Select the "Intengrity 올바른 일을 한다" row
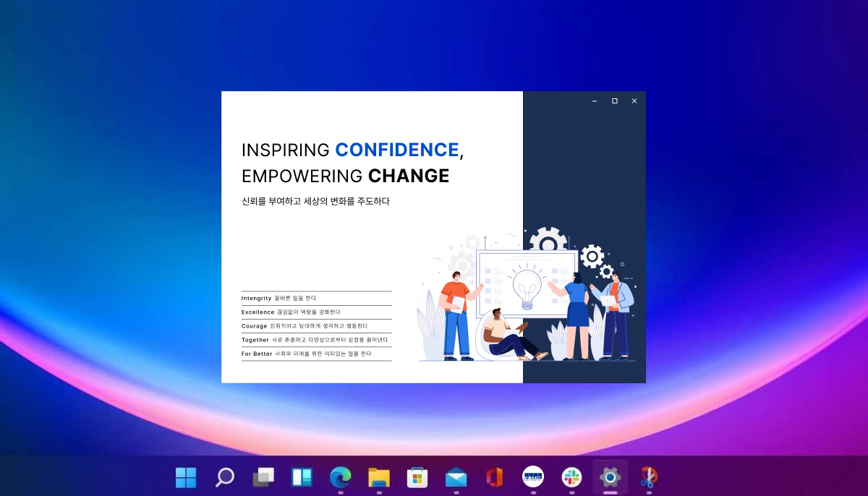This screenshot has height=496, width=868. click(x=317, y=298)
